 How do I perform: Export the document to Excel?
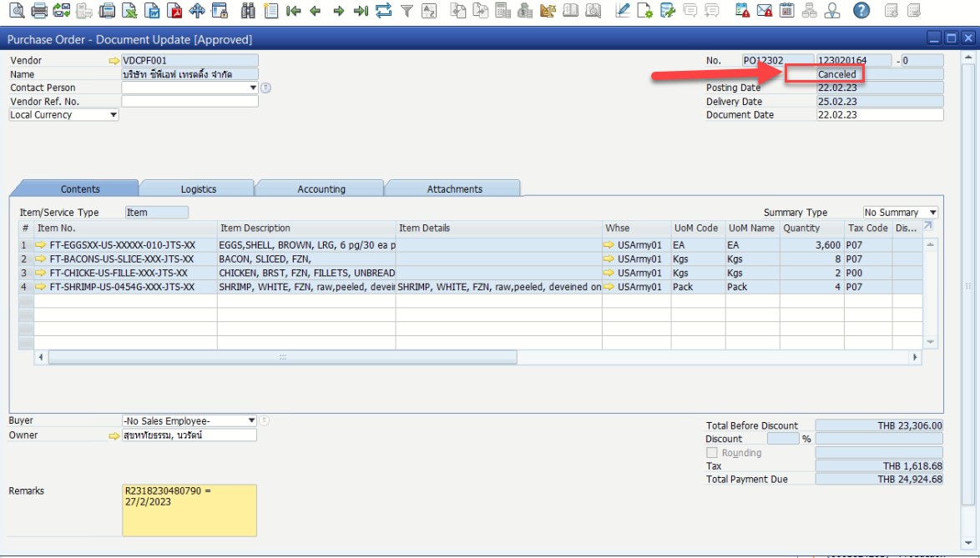click(x=129, y=11)
